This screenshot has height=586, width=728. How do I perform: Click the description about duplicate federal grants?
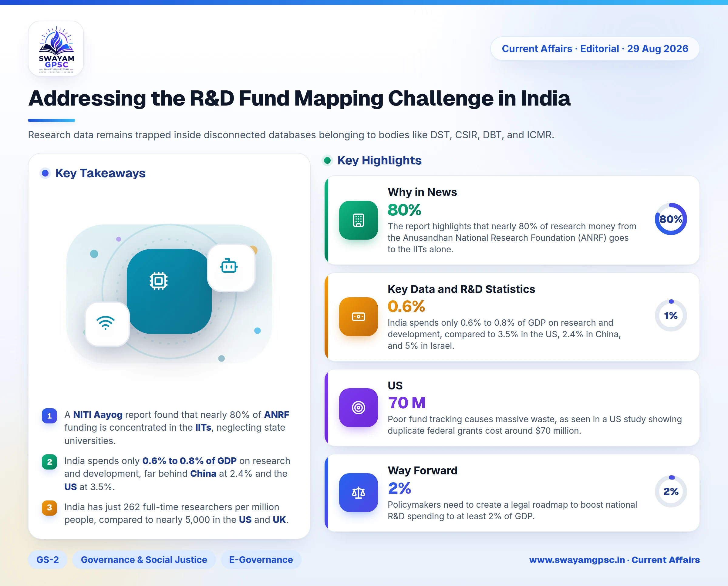(x=534, y=425)
